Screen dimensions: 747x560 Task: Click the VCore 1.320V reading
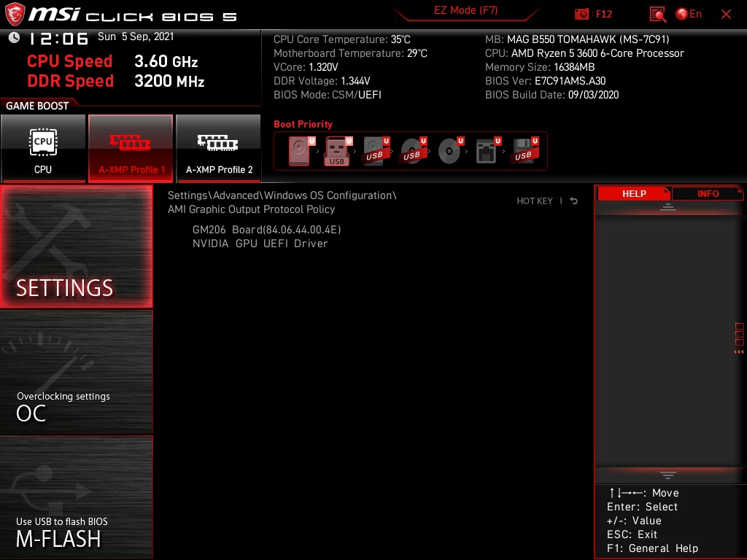[x=306, y=67]
